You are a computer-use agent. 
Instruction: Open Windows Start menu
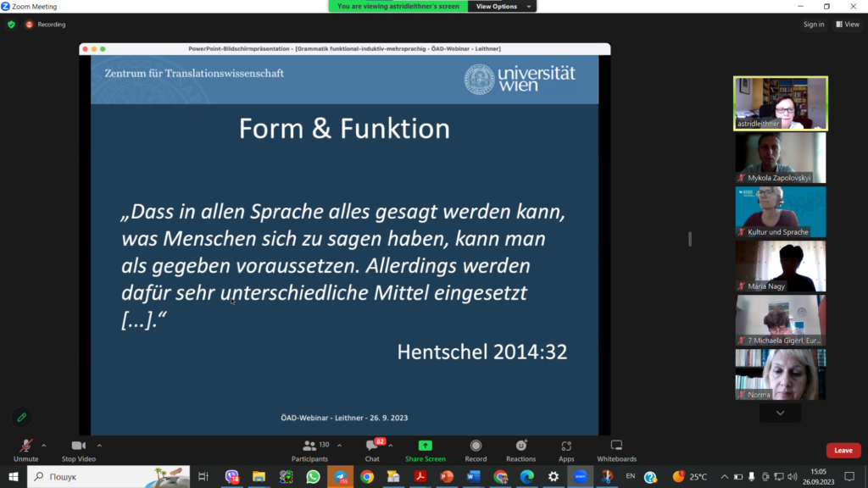coord(14,476)
